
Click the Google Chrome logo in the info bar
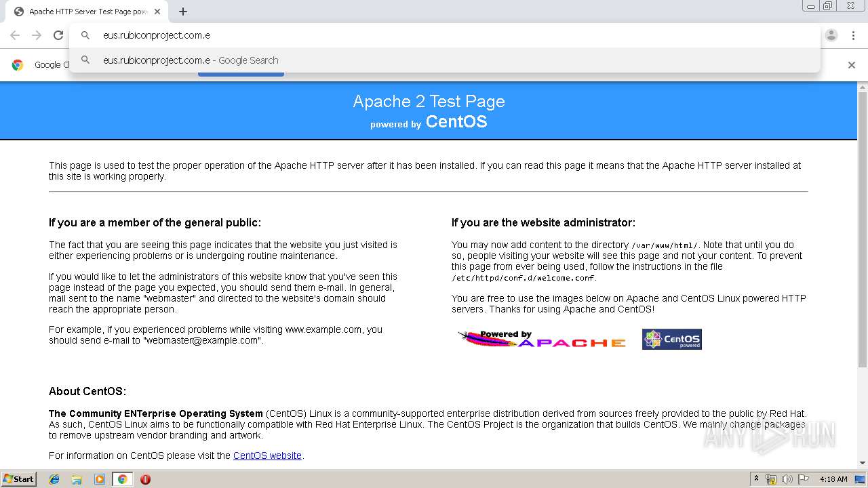coord(18,65)
